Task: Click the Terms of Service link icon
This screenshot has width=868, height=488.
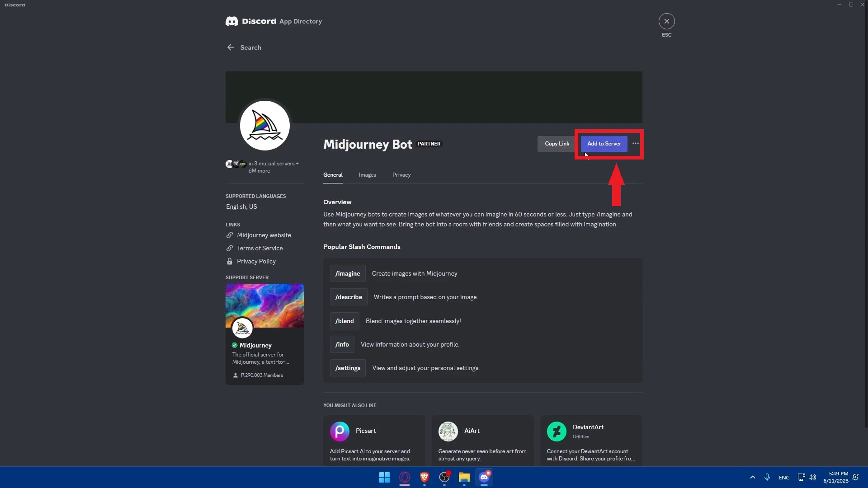Action: [229, 248]
